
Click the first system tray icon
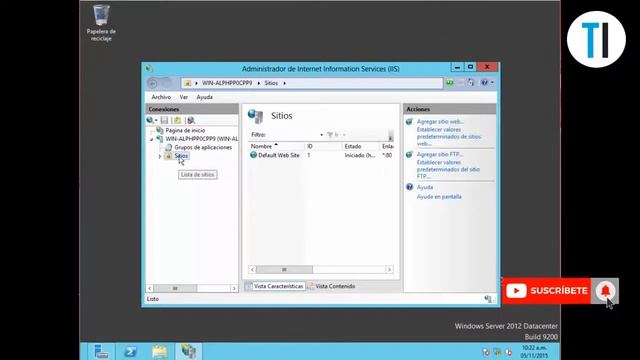(486, 352)
